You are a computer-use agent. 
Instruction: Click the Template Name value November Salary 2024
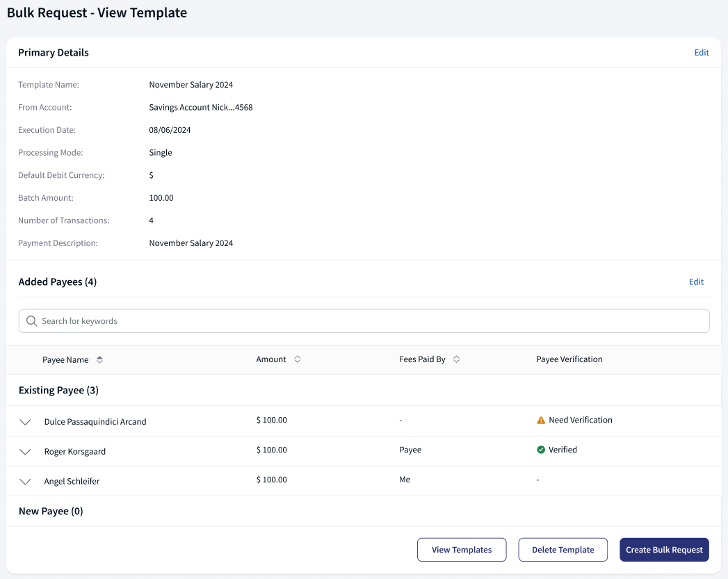(x=191, y=84)
